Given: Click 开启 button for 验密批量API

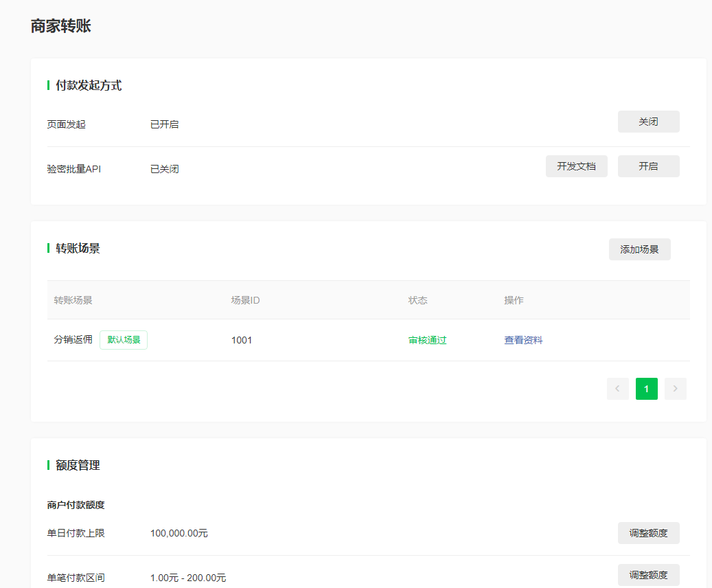Looking at the screenshot, I should click(x=648, y=166).
